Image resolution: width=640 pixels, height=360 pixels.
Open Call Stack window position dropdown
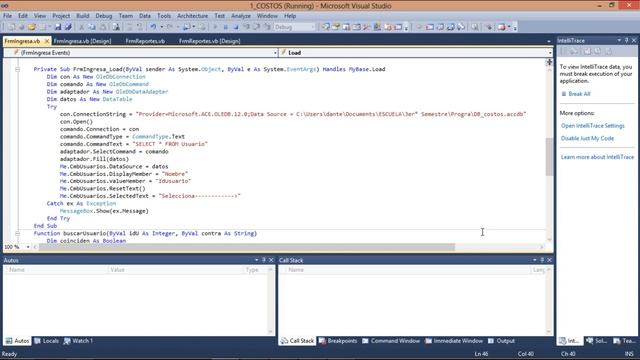point(535,260)
